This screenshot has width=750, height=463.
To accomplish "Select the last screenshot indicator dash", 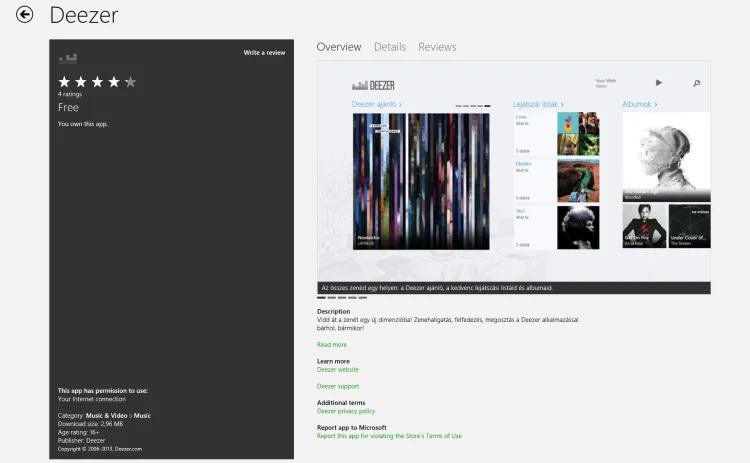I will [x=363, y=298].
